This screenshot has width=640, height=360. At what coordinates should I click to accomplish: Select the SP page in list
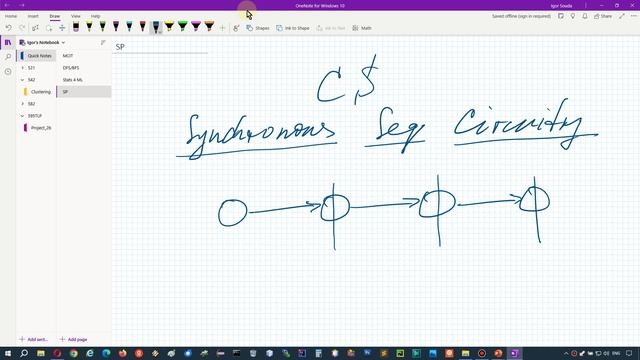click(x=84, y=92)
